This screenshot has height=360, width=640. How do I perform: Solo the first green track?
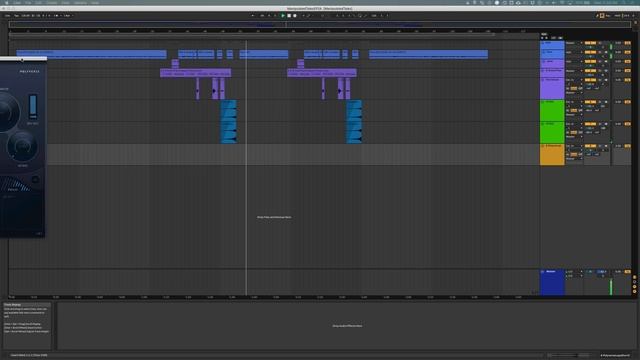click(600, 102)
